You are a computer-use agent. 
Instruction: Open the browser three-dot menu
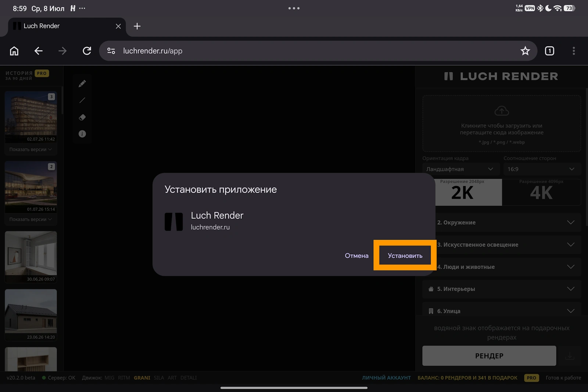tap(574, 51)
